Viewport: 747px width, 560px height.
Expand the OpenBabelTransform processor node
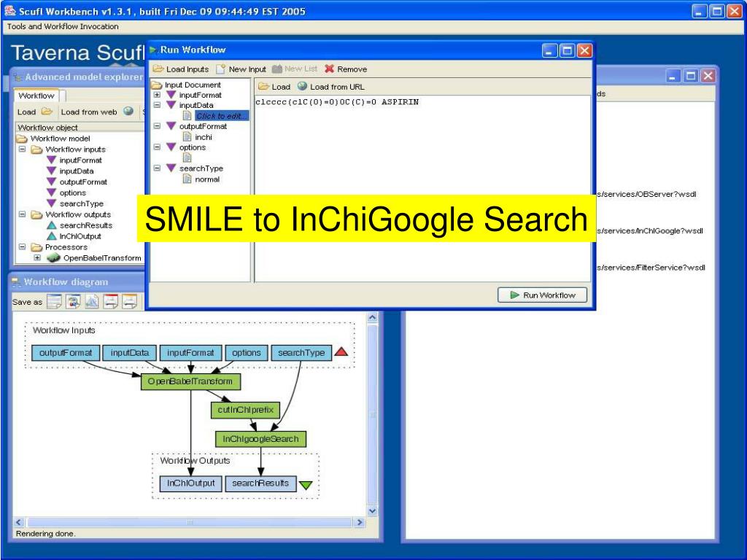click(x=37, y=257)
